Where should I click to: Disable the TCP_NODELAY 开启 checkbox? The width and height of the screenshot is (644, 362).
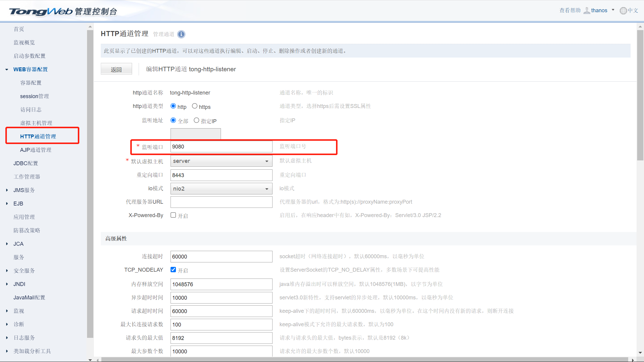173,269
